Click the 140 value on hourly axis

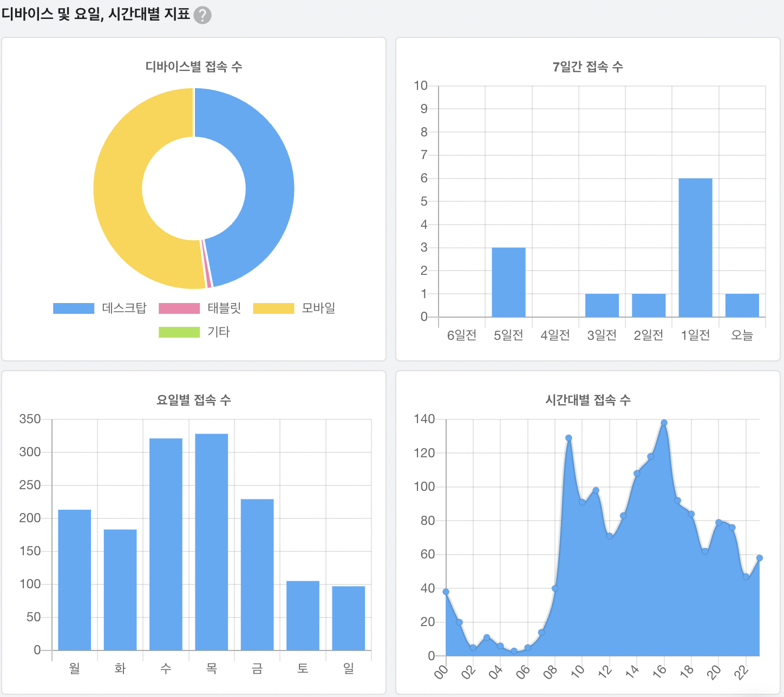coord(424,419)
